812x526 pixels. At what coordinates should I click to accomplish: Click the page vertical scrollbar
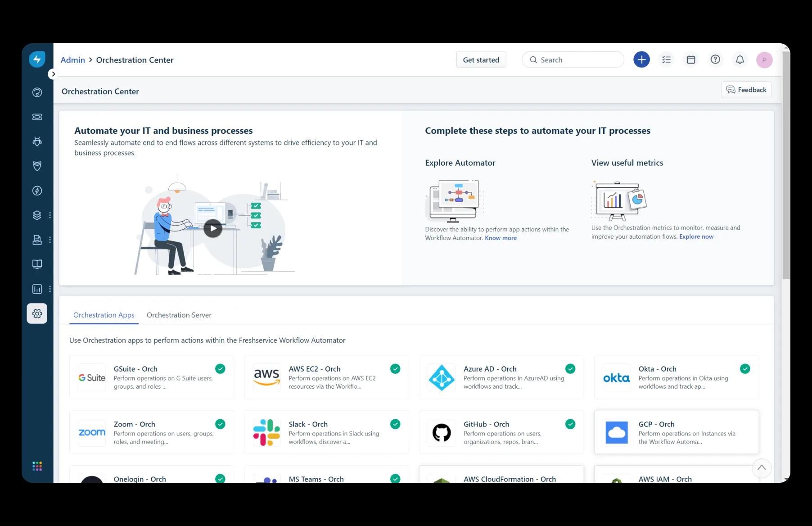coord(786,165)
